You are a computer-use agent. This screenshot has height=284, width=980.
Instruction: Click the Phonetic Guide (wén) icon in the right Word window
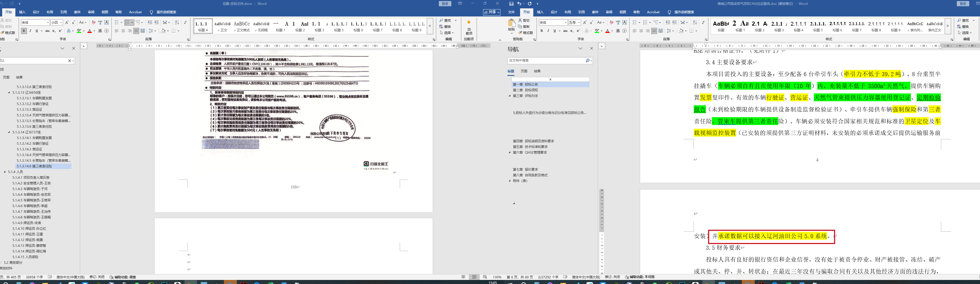618,22
